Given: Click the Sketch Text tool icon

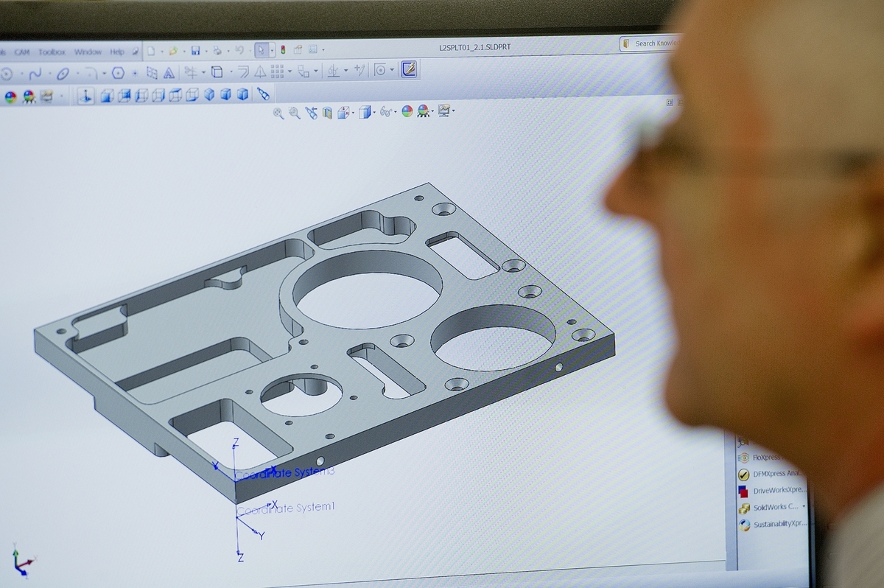Looking at the screenshot, I should [x=169, y=72].
